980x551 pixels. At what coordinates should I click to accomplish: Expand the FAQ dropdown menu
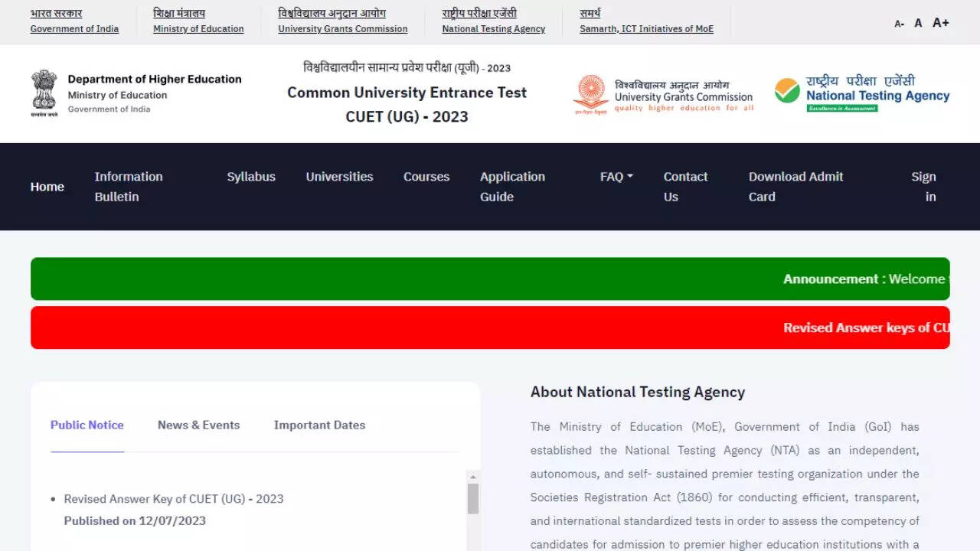pos(616,177)
